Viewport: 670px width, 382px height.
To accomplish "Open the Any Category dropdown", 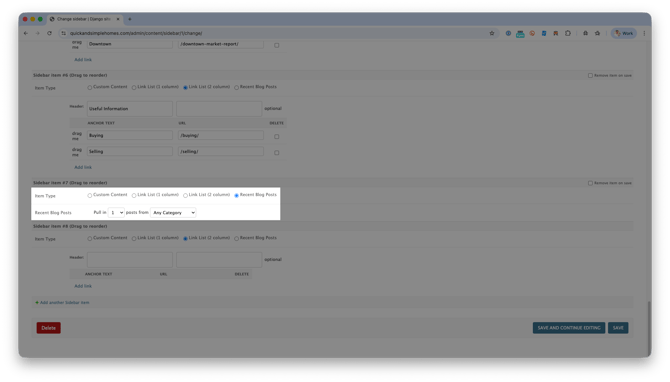I will coord(173,212).
